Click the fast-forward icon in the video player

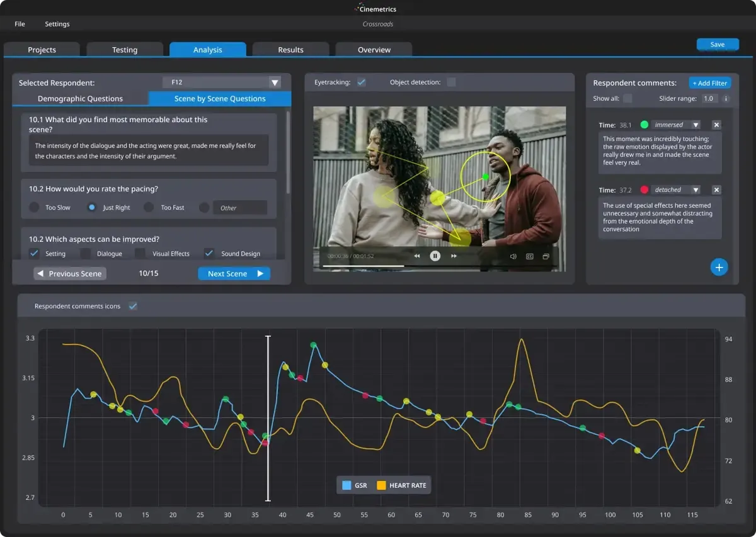pyautogui.click(x=455, y=256)
